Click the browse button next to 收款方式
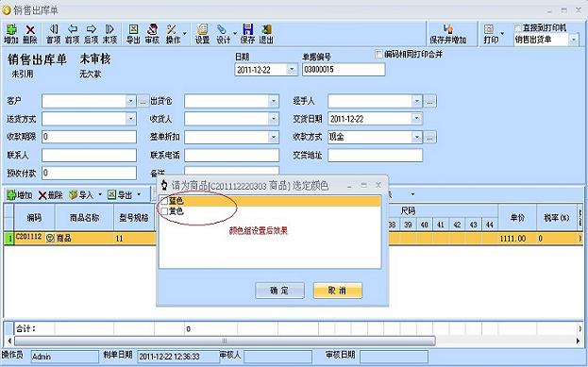 [x=429, y=137]
